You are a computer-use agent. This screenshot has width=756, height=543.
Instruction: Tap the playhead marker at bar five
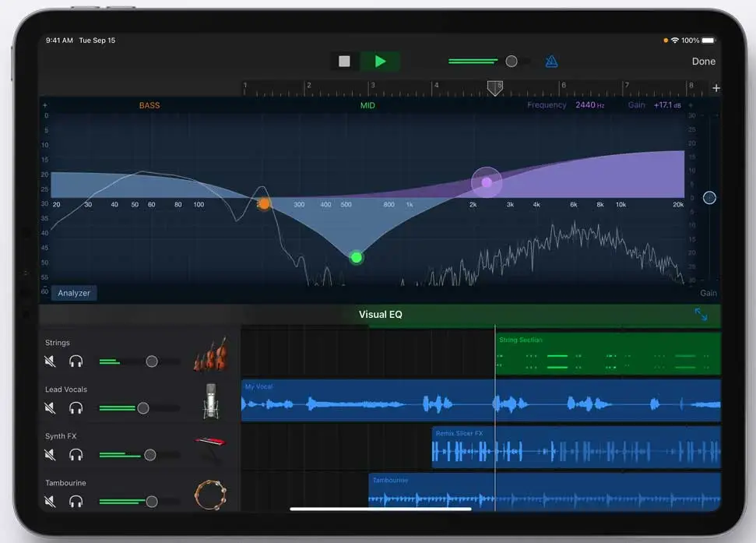tap(496, 88)
